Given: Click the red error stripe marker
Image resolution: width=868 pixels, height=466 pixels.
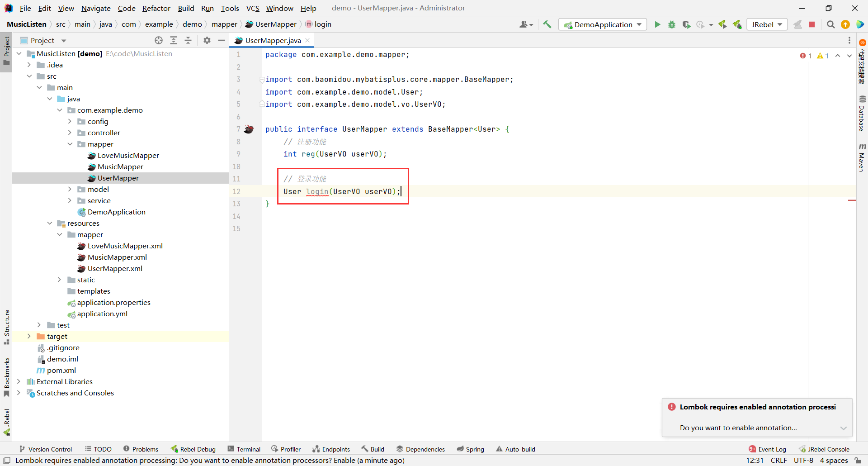Looking at the screenshot, I should pyautogui.click(x=852, y=200).
